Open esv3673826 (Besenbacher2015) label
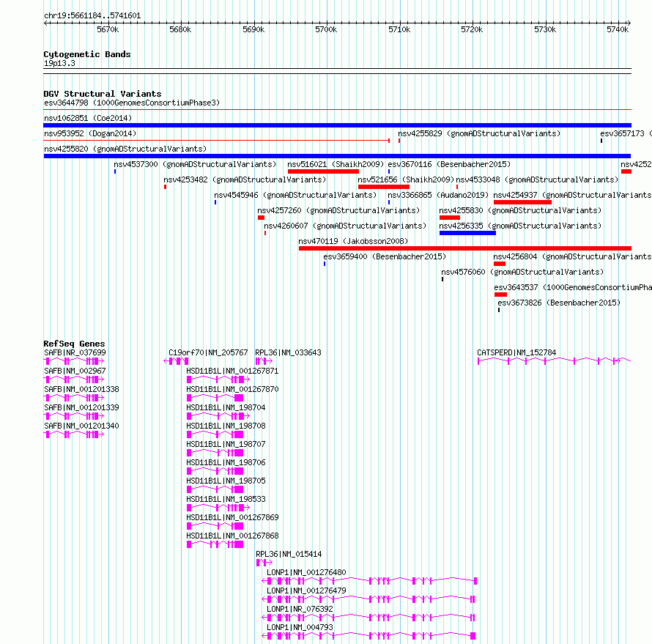 point(559,303)
